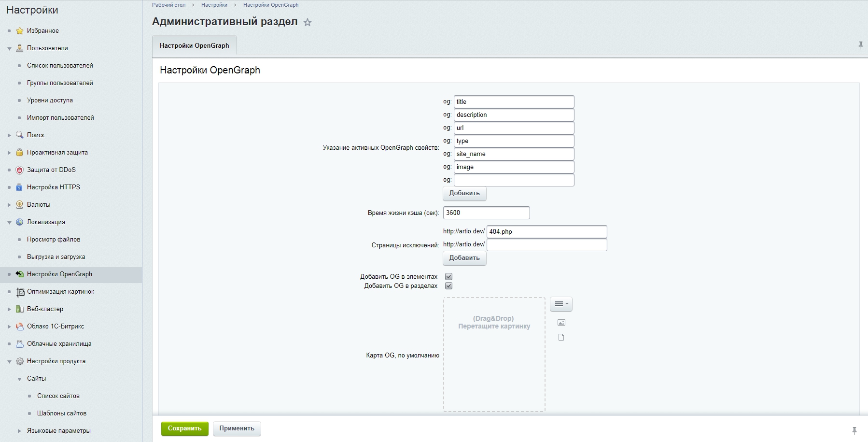This screenshot has height=442, width=868.
Task: Click the pin icon in bottom bar
Action: 854,430
